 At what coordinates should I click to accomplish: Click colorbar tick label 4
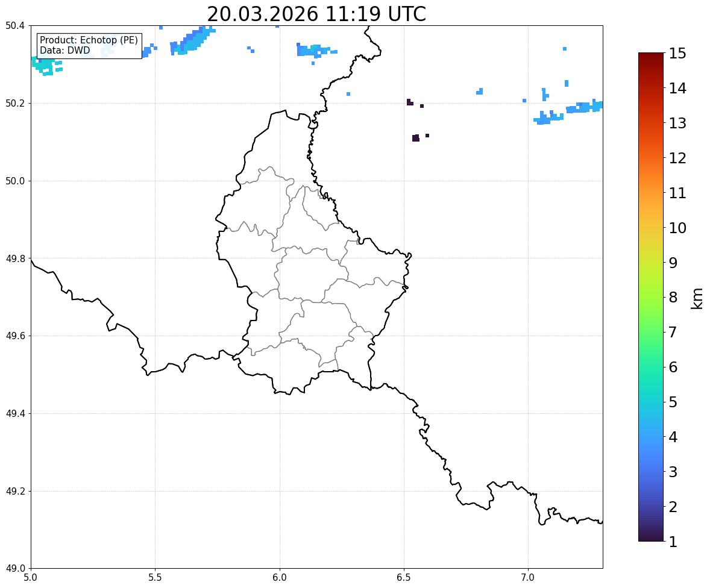pyautogui.click(x=673, y=437)
